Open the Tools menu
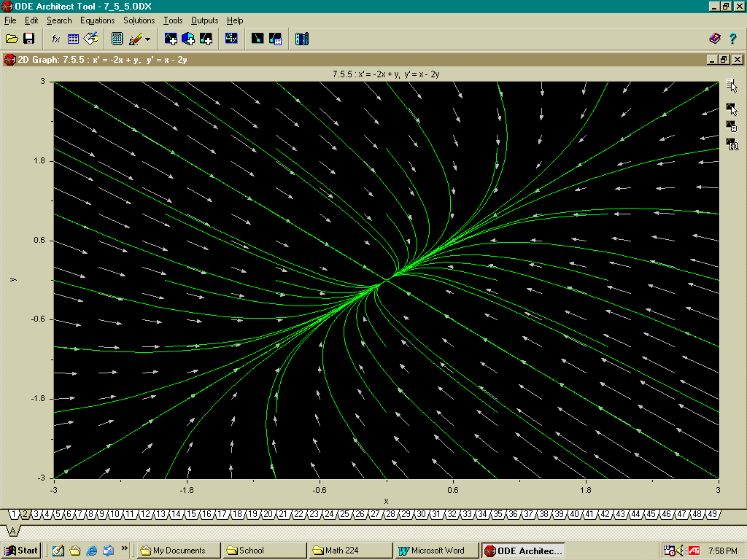The image size is (747, 560). click(x=173, y=20)
